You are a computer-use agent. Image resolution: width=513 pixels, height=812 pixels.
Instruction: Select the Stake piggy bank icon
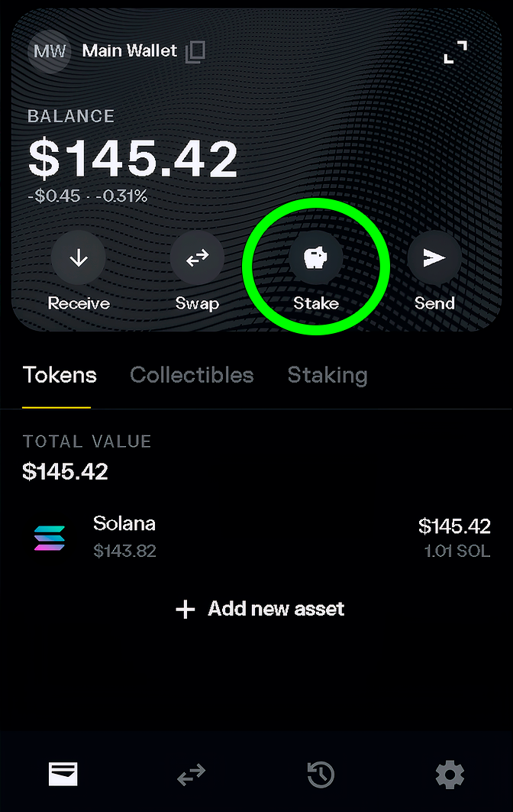pos(315,257)
